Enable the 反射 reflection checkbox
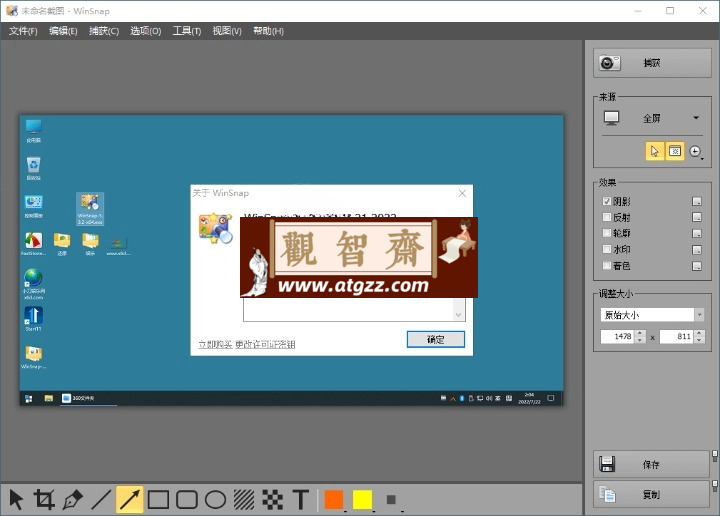The image size is (720, 516). 607,217
